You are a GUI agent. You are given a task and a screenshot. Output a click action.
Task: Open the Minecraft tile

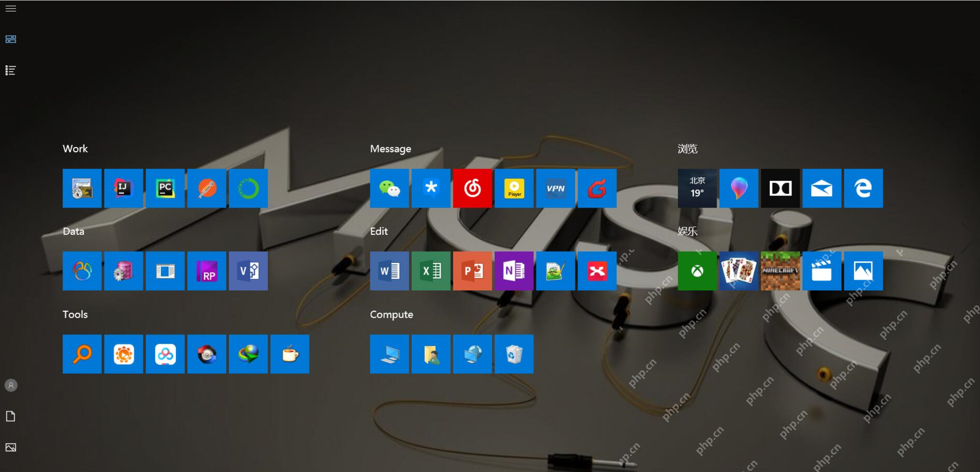coord(780,271)
